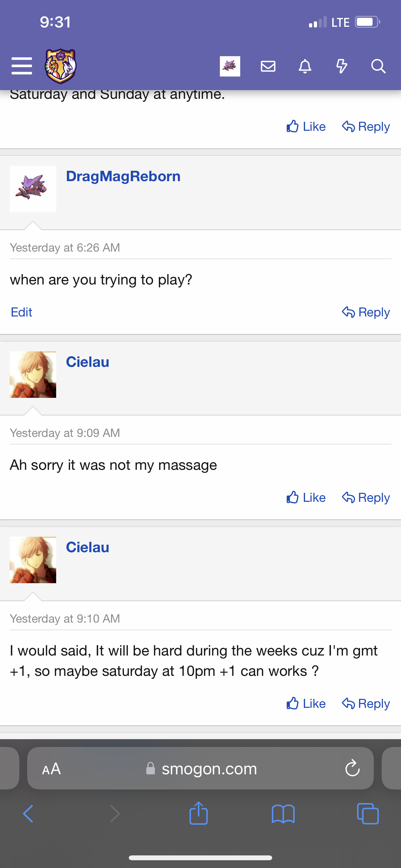
Task: Open the inbox envelope icon
Action: click(268, 66)
